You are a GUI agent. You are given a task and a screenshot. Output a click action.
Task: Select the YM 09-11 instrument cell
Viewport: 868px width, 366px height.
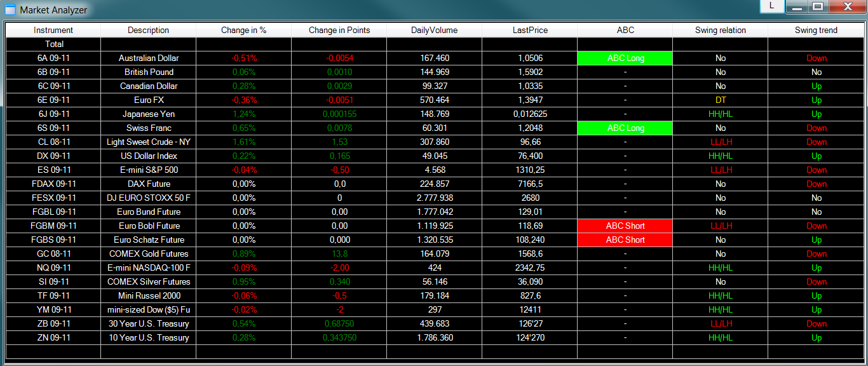coord(53,309)
